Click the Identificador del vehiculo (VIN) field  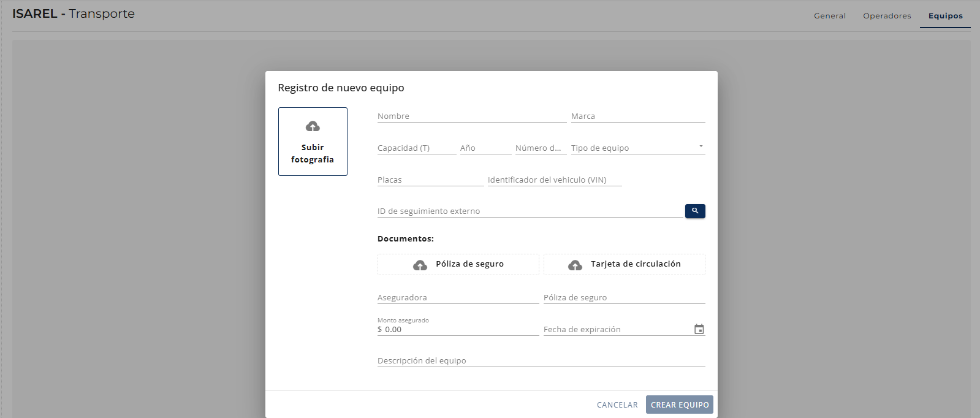click(555, 180)
